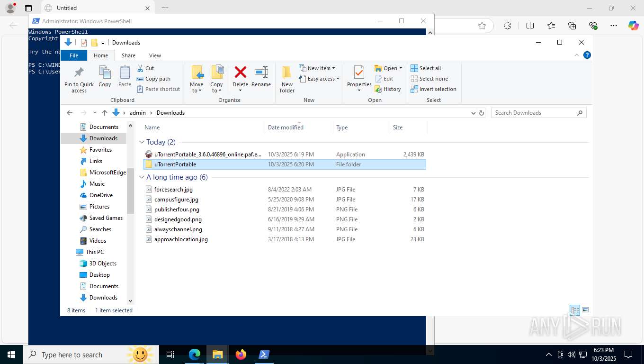Viewport: 644px width, 364px height.
Task: Open Edge Copilot icon
Action: [633, 26]
